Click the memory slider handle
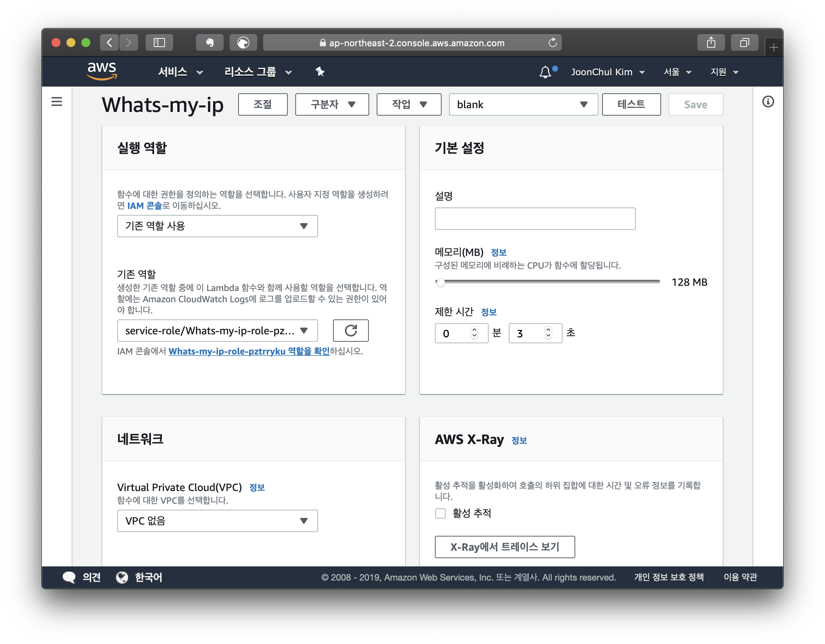Image resolution: width=825 pixels, height=644 pixels. pos(440,282)
